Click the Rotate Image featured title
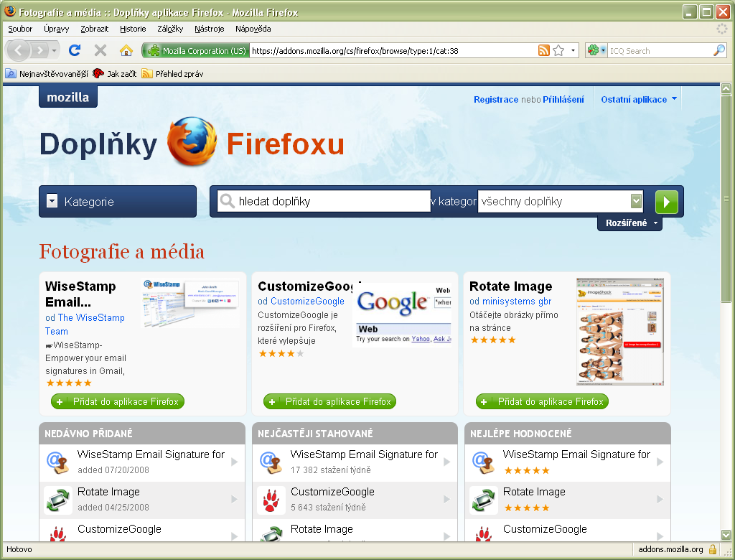735x560 pixels. tap(511, 286)
